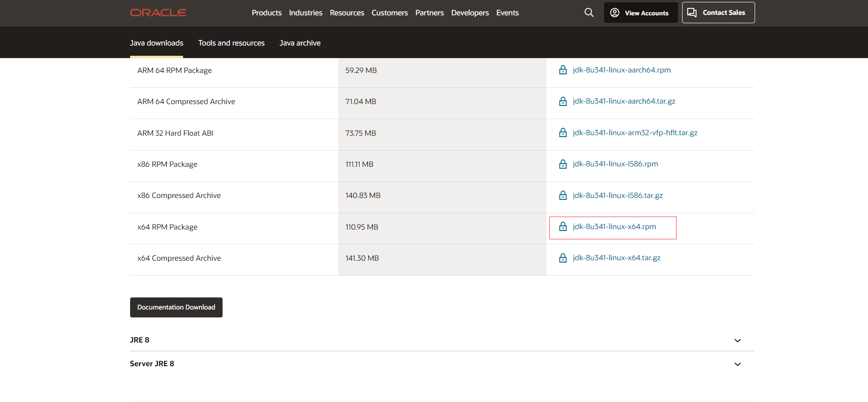Click the Oracle logo
The height and width of the screenshot is (402, 868).
[158, 13]
